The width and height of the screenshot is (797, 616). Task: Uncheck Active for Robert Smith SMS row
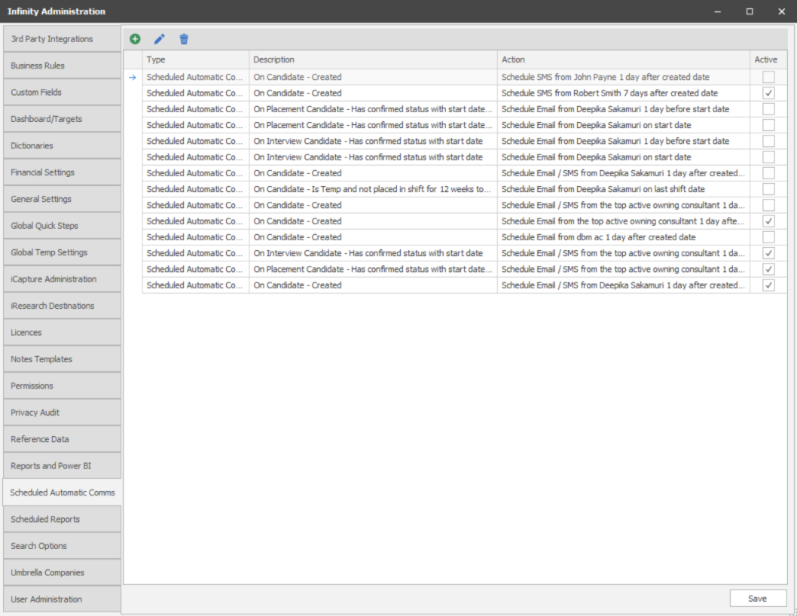click(768, 93)
